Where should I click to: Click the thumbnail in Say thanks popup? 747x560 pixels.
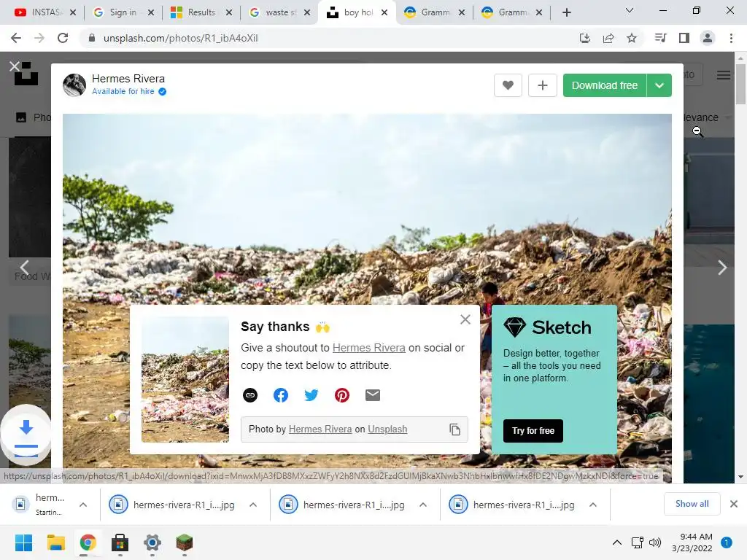coord(185,379)
